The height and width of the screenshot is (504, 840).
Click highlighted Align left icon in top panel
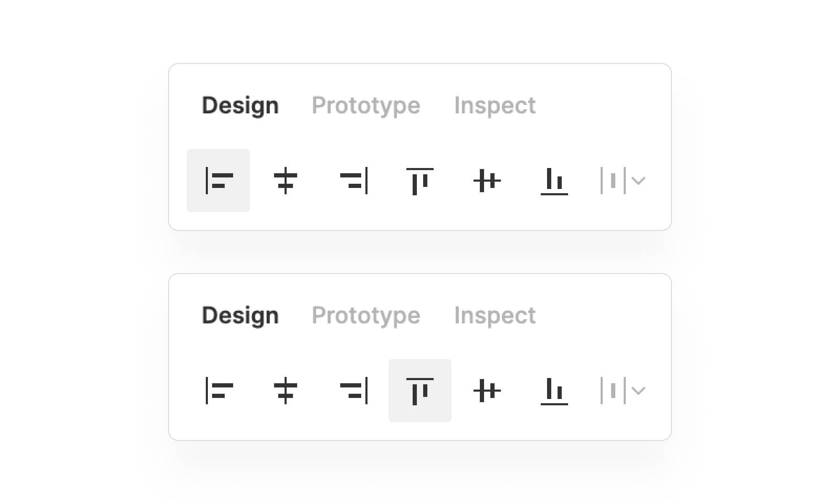click(218, 181)
